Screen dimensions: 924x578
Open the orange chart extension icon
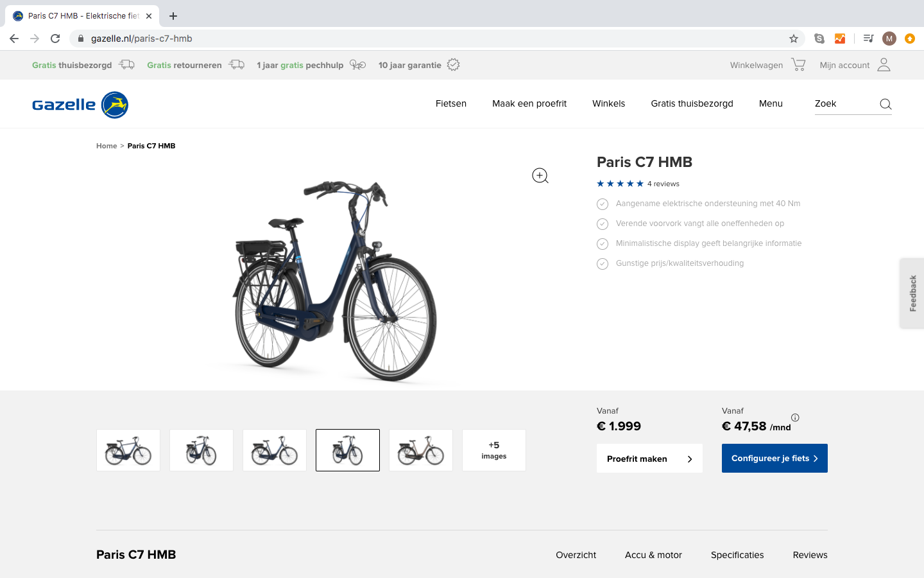pos(840,39)
